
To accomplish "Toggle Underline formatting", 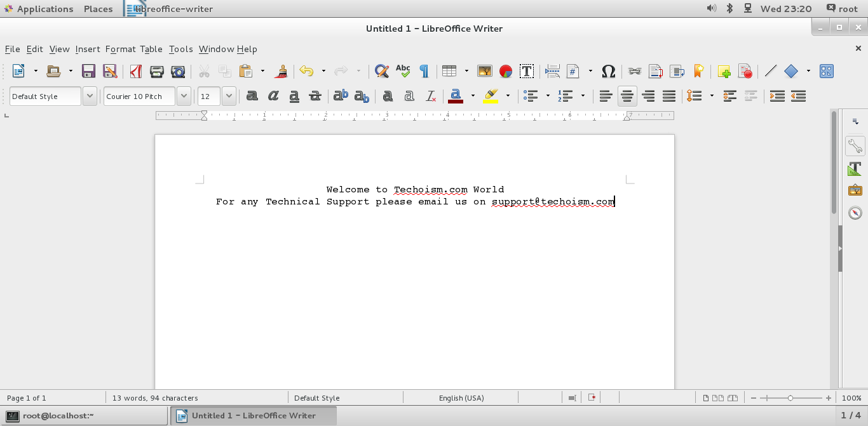I will 294,96.
